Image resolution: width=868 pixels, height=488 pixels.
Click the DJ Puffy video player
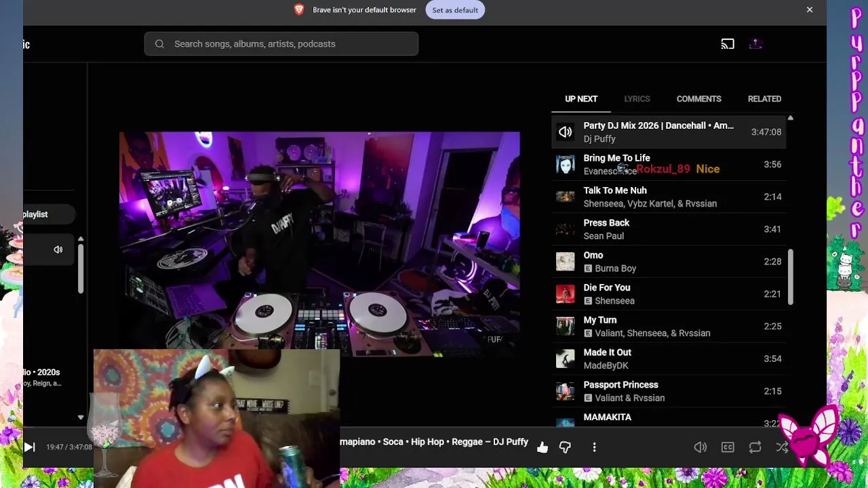coord(319,243)
